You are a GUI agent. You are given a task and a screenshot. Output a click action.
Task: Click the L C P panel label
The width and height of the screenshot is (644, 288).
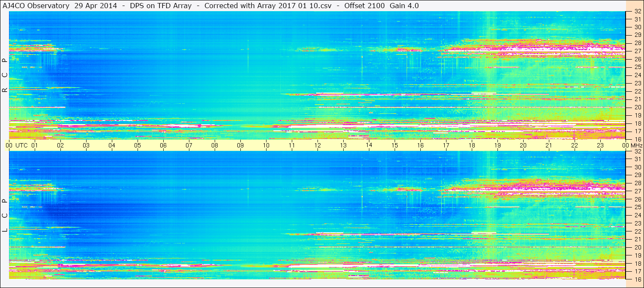pyautogui.click(x=5, y=216)
